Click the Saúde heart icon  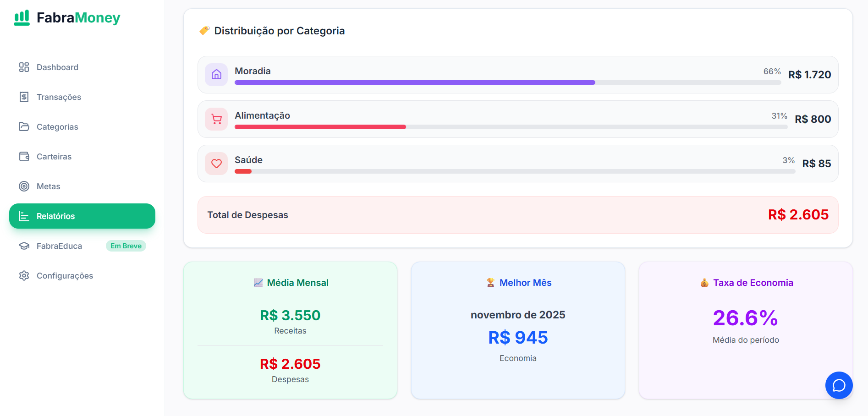(x=216, y=164)
